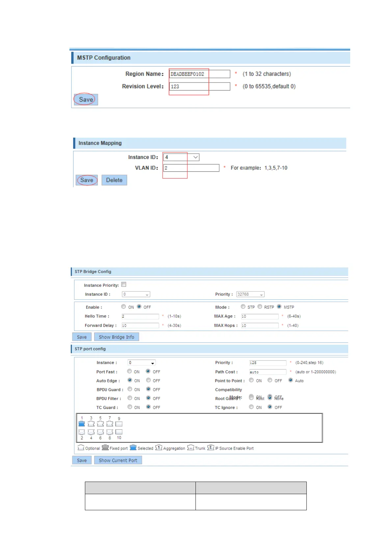The height and width of the screenshot is (554, 392).
Task: Set Point to Point to Auto
Action: point(291,380)
